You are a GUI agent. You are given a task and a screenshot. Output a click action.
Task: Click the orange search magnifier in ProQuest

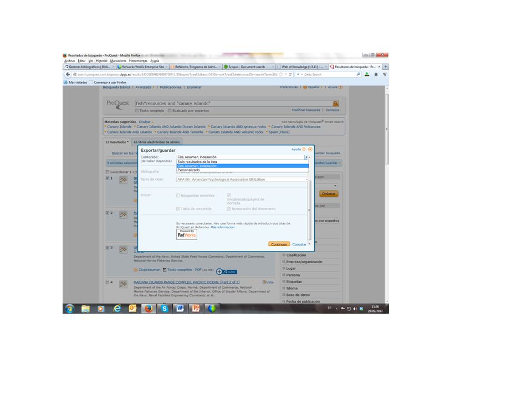[x=335, y=104]
